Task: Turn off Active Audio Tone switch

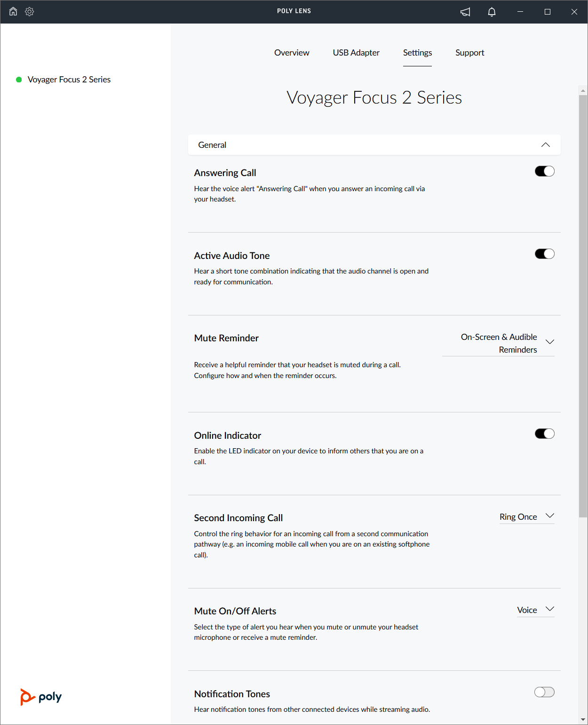Action: [x=545, y=254]
